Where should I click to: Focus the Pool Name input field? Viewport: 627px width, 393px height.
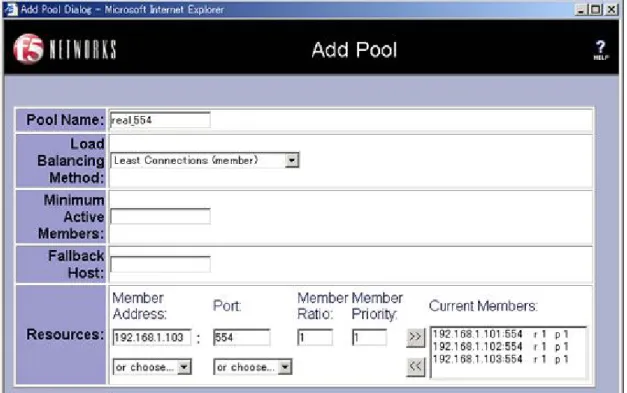click(160, 120)
